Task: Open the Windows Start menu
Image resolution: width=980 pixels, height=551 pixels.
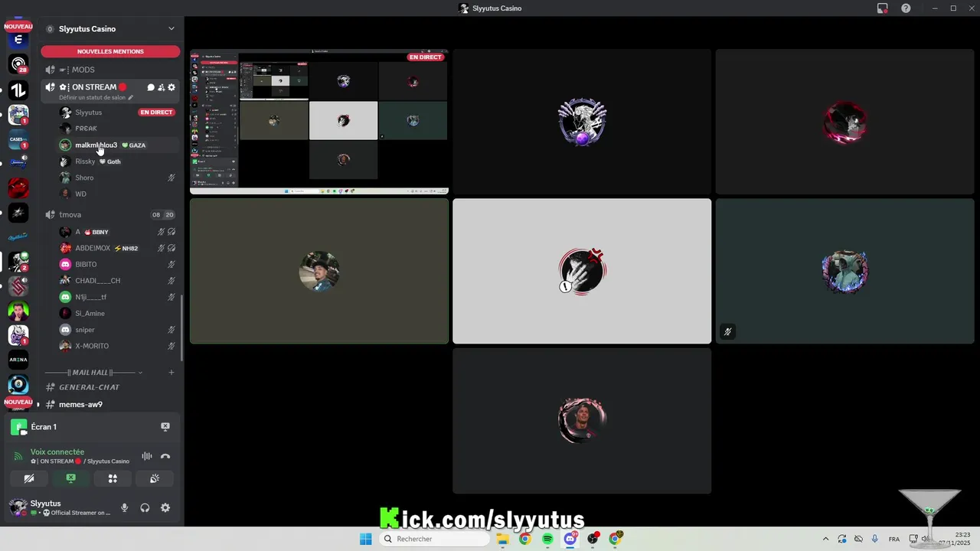Action: click(366, 539)
